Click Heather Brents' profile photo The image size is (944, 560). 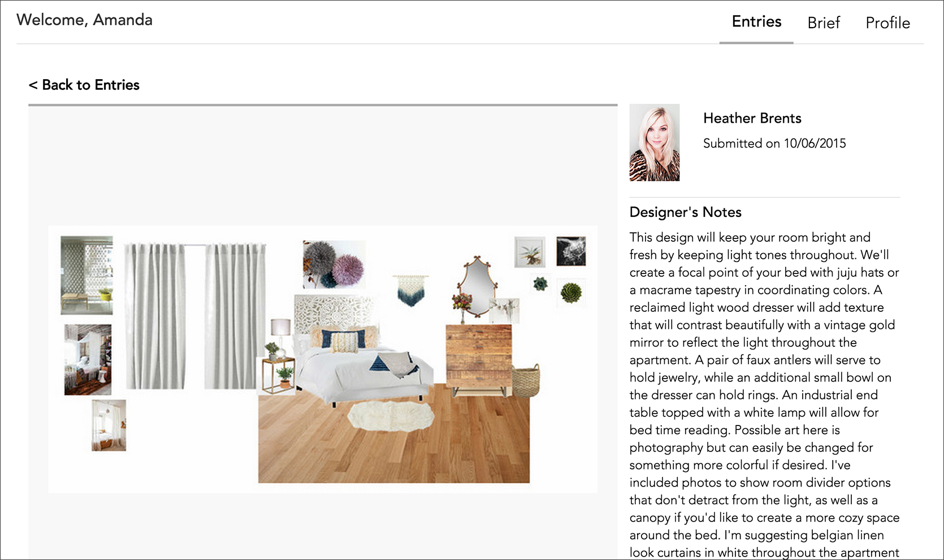tap(655, 142)
